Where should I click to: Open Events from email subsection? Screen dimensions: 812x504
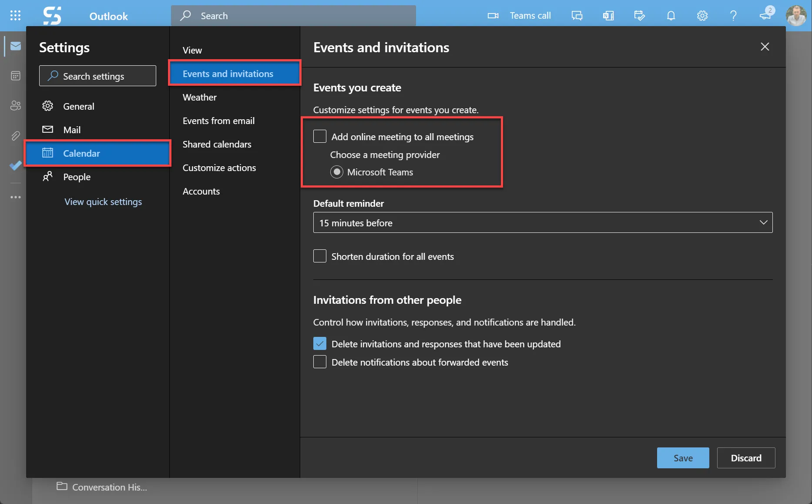tap(235, 121)
